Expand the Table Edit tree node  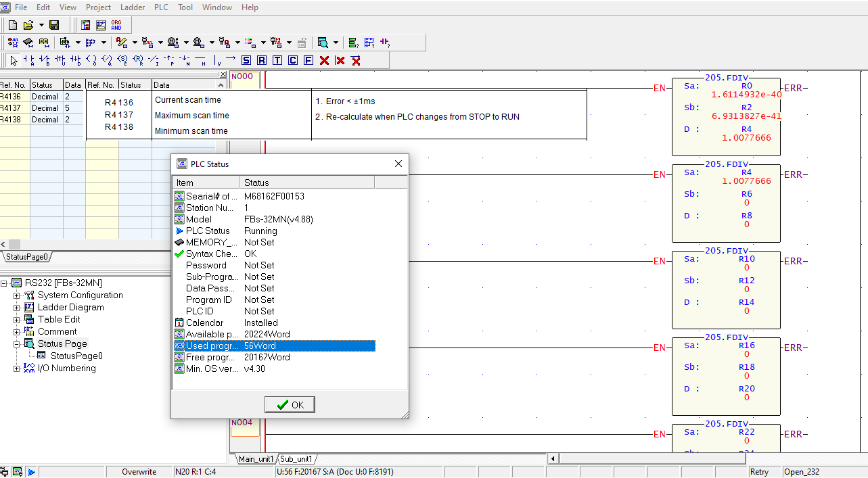click(17, 320)
